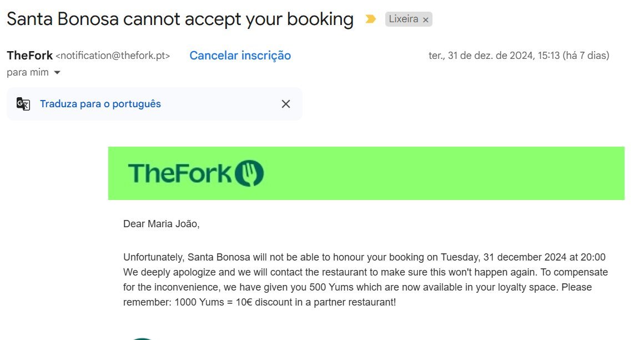Click the bold sender name TheFork

pyautogui.click(x=30, y=56)
